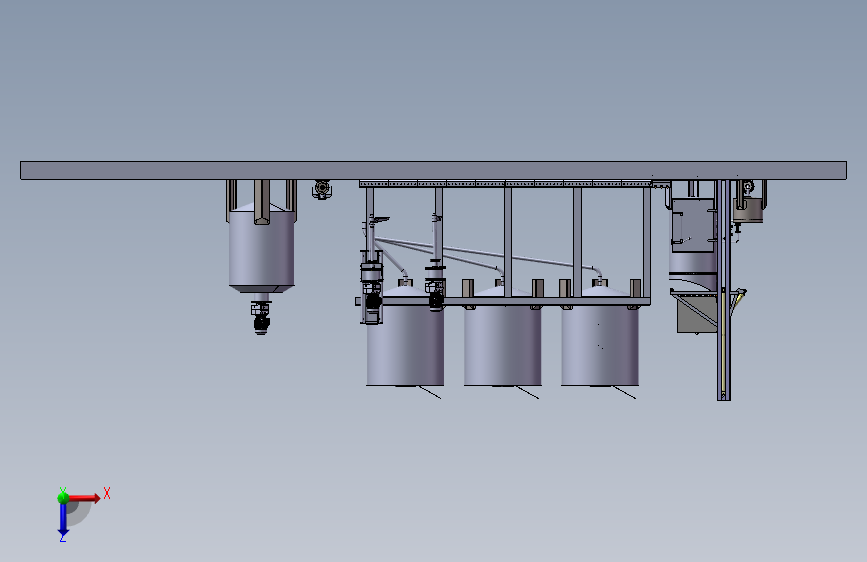Pick the black motor beneath the left hopper
This screenshot has width=867, height=562.
[261, 321]
